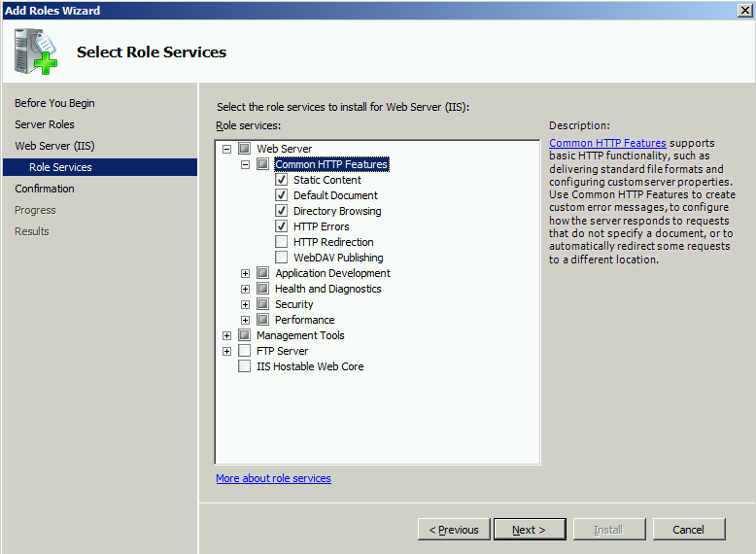
Task: Toggle the Performance checkbox
Action: pos(262,319)
